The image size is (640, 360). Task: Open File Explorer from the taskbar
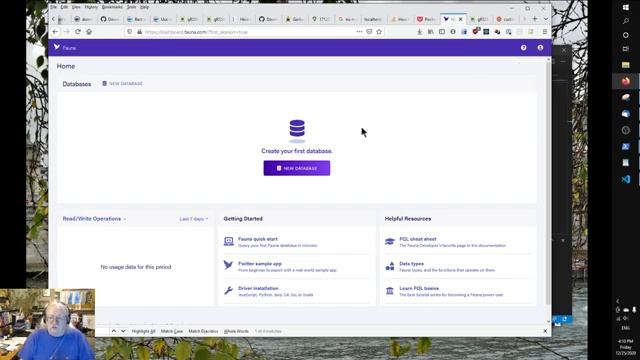(626, 65)
